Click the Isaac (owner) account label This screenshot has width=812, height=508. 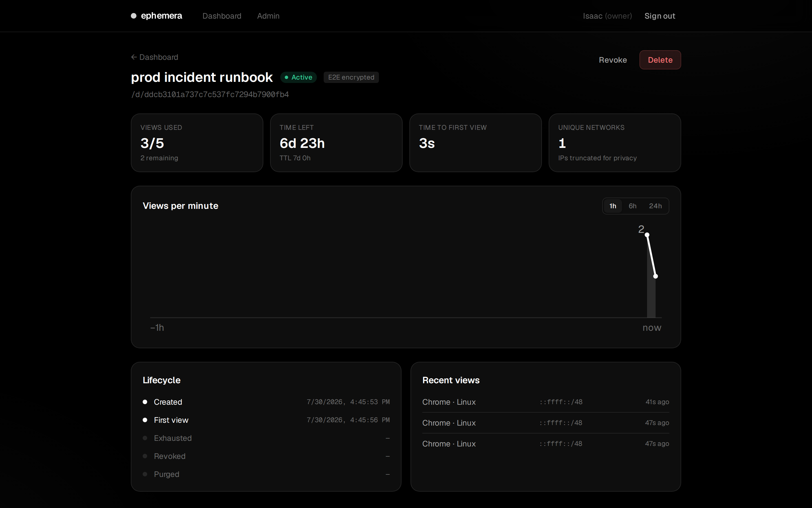607,16
